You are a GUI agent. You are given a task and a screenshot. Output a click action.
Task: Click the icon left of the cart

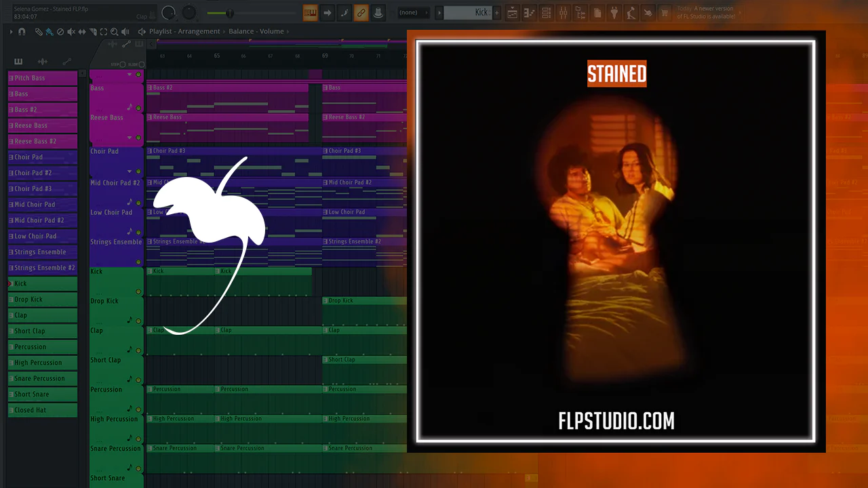[648, 13]
